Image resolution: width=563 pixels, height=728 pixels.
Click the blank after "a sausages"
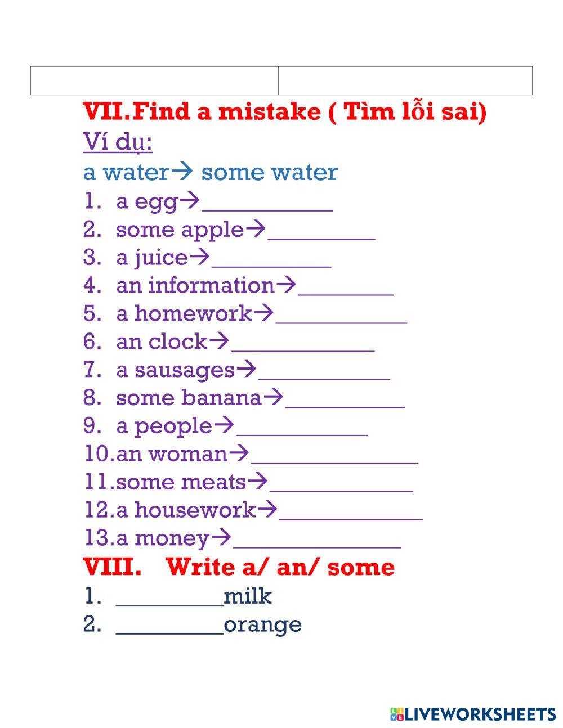pos(324,371)
